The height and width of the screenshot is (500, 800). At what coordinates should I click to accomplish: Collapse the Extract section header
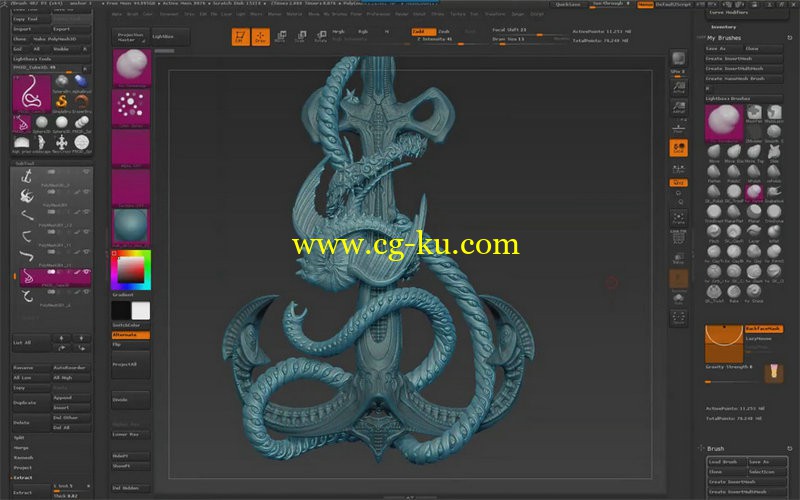[x=22, y=478]
